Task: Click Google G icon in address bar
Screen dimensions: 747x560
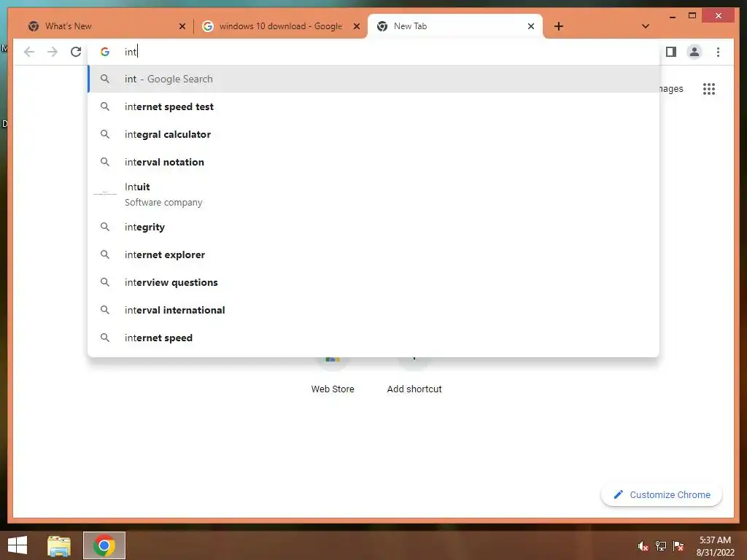Action: [105, 52]
